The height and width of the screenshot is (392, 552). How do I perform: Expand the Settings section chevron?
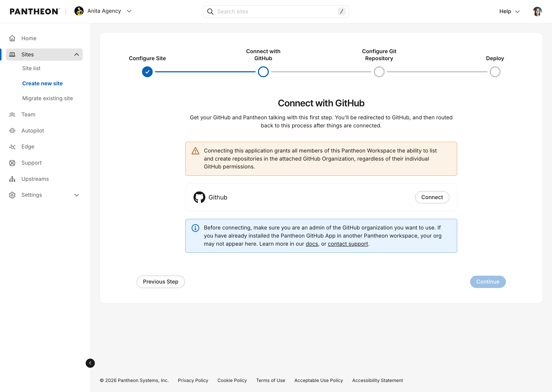click(77, 195)
